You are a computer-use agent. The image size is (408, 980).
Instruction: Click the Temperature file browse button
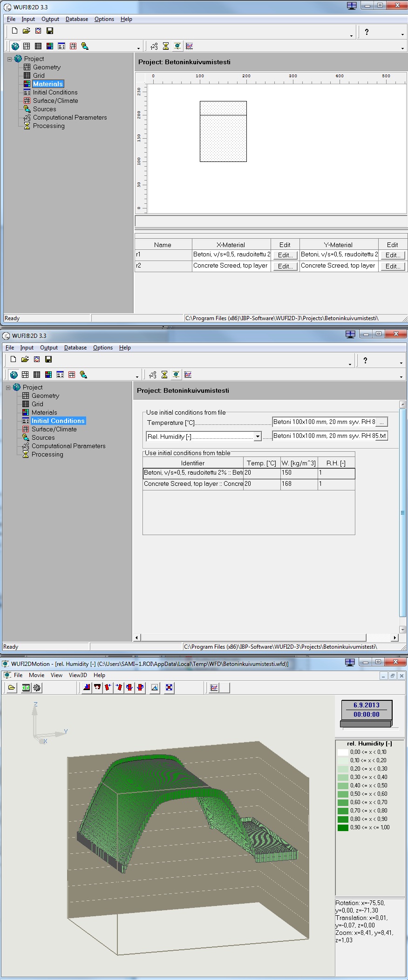coord(381,422)
